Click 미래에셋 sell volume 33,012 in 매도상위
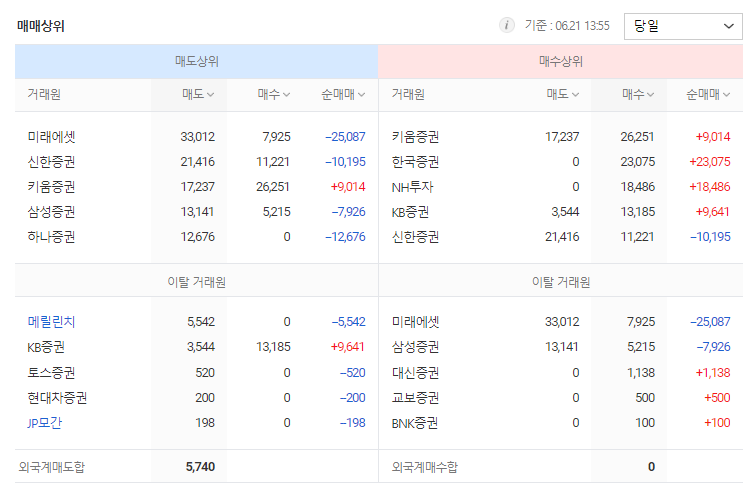749x487 pixels. pos(198,137)
